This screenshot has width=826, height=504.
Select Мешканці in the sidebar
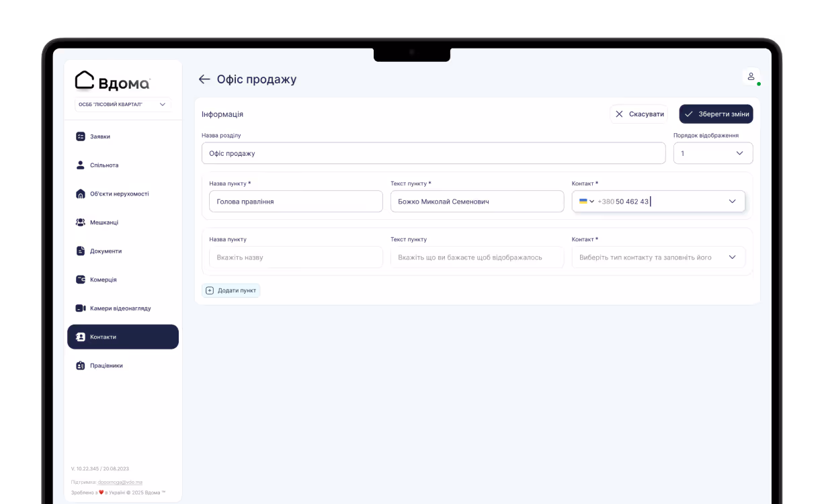123,222
